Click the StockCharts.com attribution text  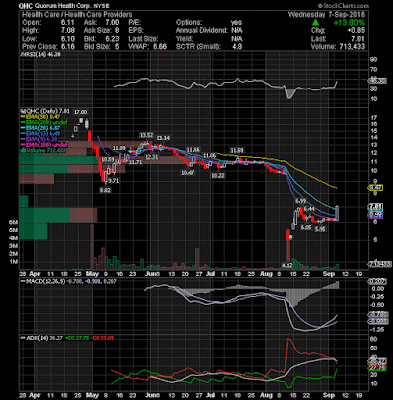pyautogui.click(x=343, y=6)
